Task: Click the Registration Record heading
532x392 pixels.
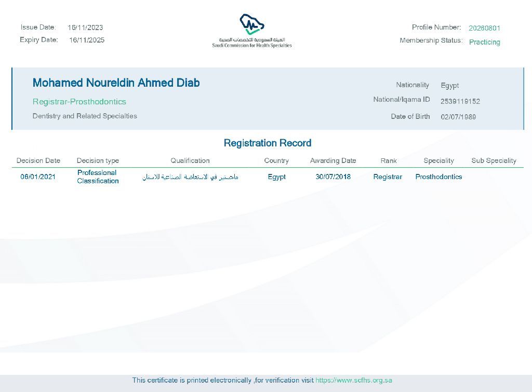Action: pyautogui.click(x=267, y=143)
